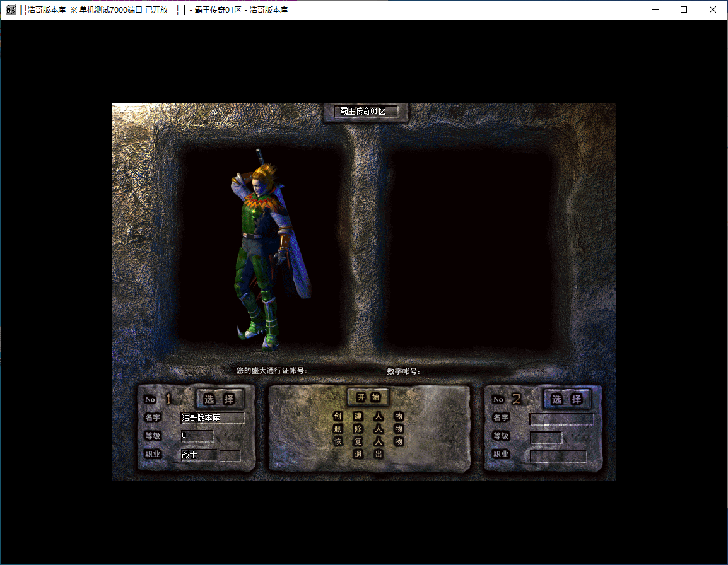Viewport: 728px width, 565px height.
Task: Click the slot 2 等级 label
Action: (x=501, y=436)
